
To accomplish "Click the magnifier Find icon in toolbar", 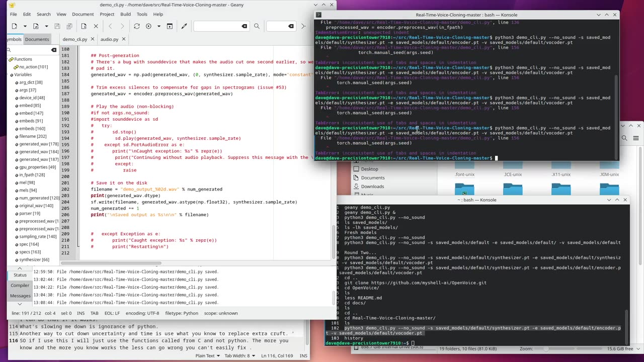I will coord(257,26).
